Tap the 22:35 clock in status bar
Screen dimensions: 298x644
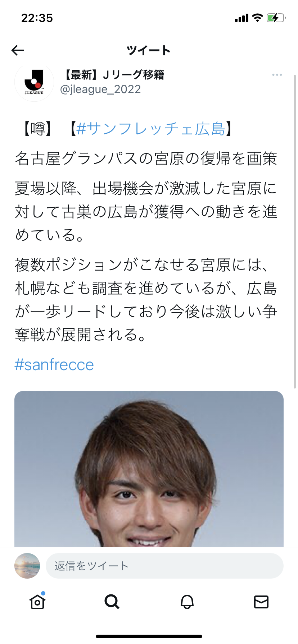(x=37, y=18)
